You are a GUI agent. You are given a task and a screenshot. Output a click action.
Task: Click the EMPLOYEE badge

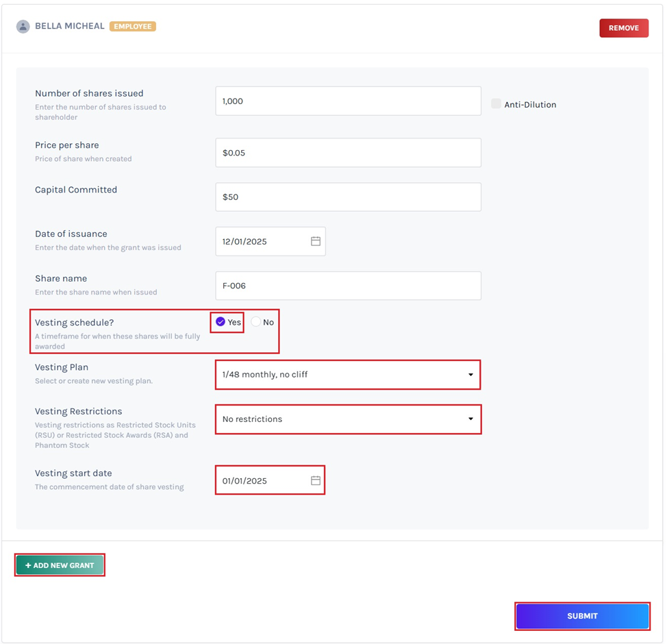pos(133,27)
